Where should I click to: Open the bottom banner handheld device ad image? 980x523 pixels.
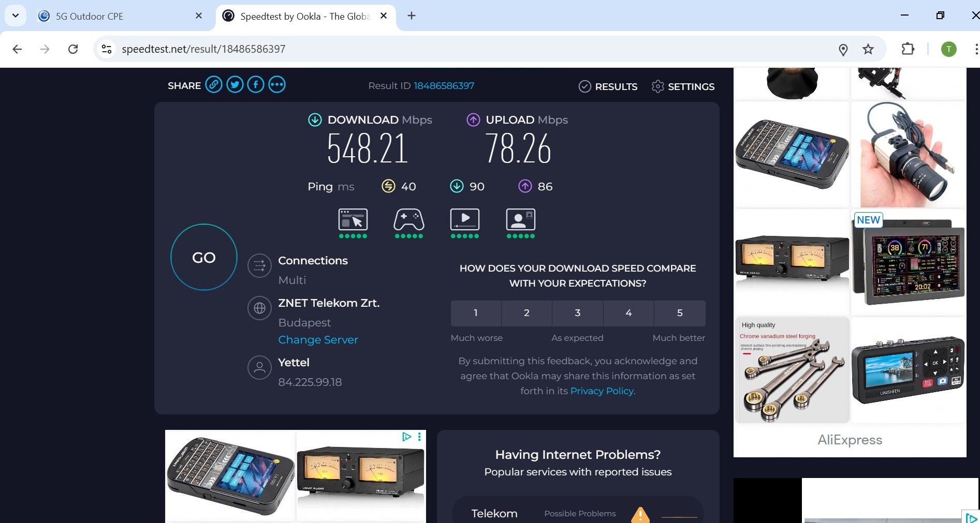tap(230, 476)
